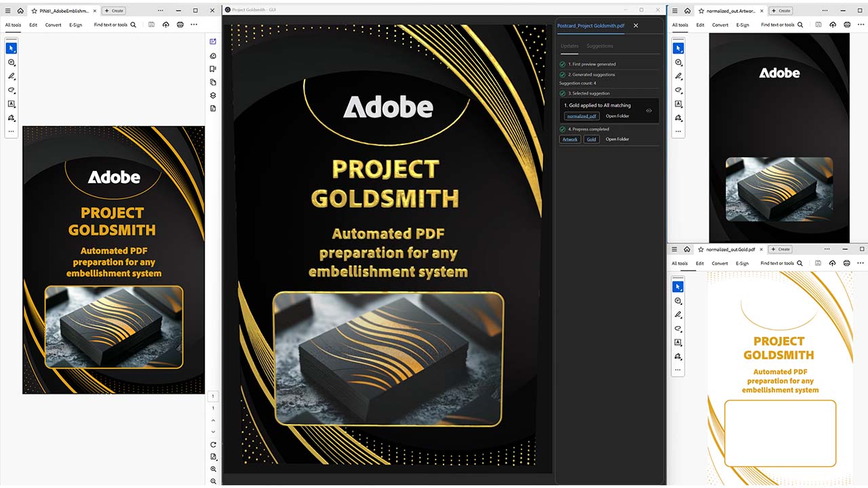The height and width of the screenshot is (488, 868).
Task: Click the Open Folder button next to normalized_pdf
Action: pyautogui.click(x=616, y=116)
